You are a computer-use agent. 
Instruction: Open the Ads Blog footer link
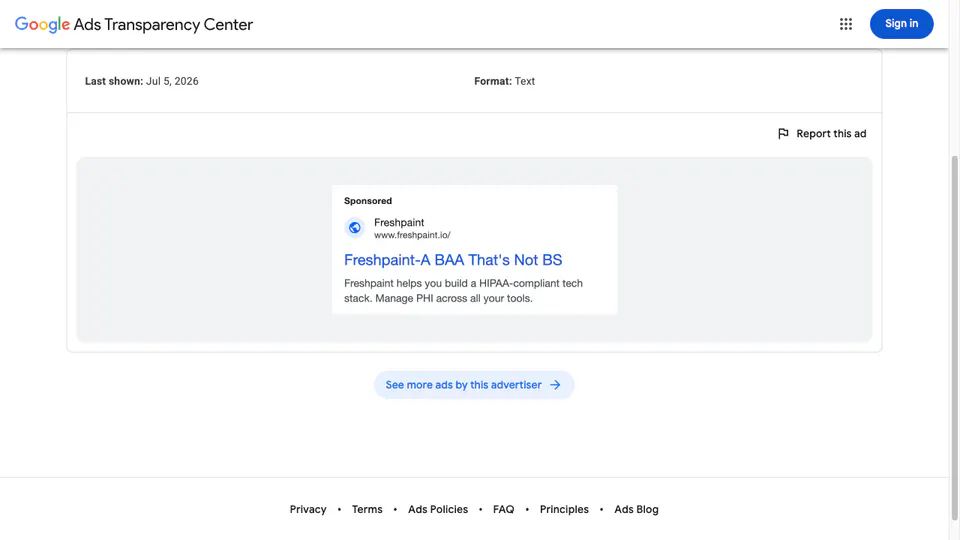click(636, 509)
